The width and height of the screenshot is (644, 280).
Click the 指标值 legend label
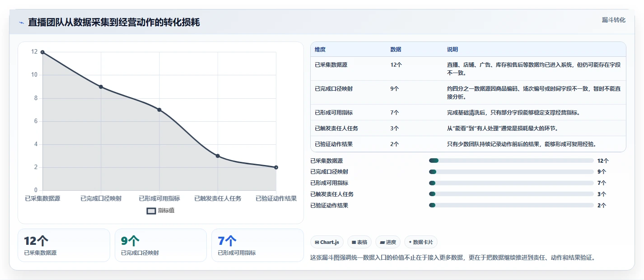pos(166,211)
